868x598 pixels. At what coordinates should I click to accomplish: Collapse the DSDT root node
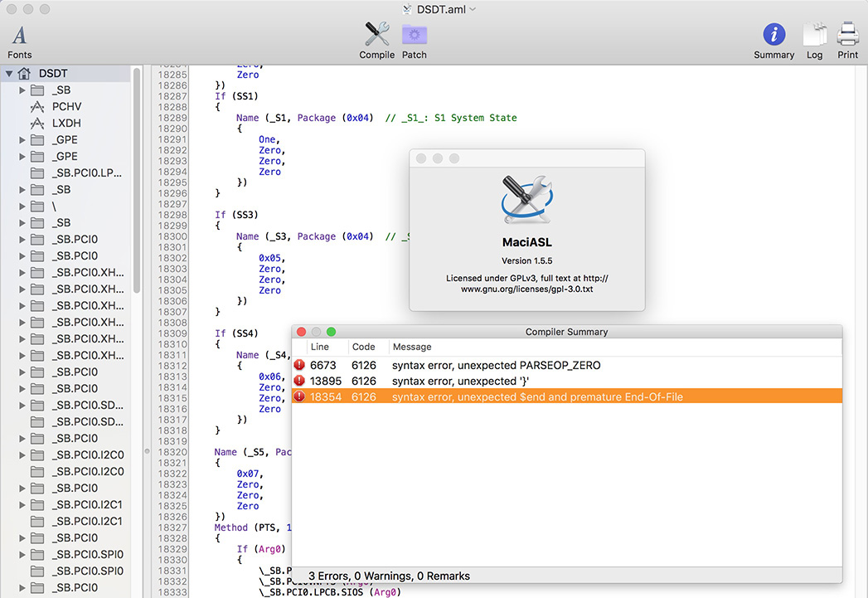[x=9, y=73]
